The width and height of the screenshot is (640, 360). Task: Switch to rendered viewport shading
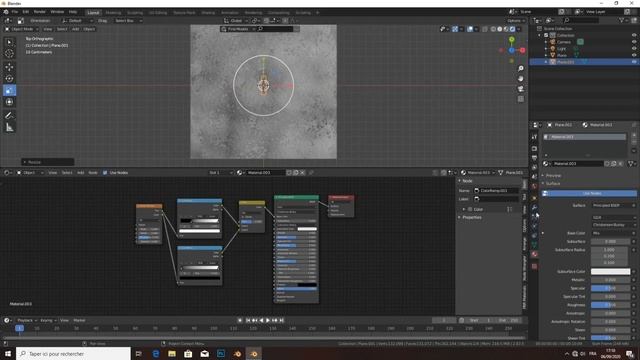pos(512,29)
